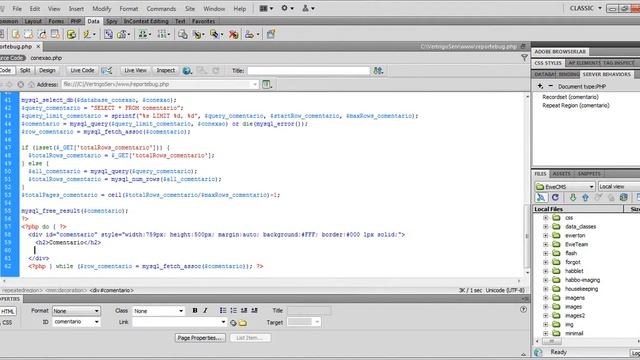The image size is (640, 360).
Task: Switch to the InContext Editing tab
Action: 146,21
